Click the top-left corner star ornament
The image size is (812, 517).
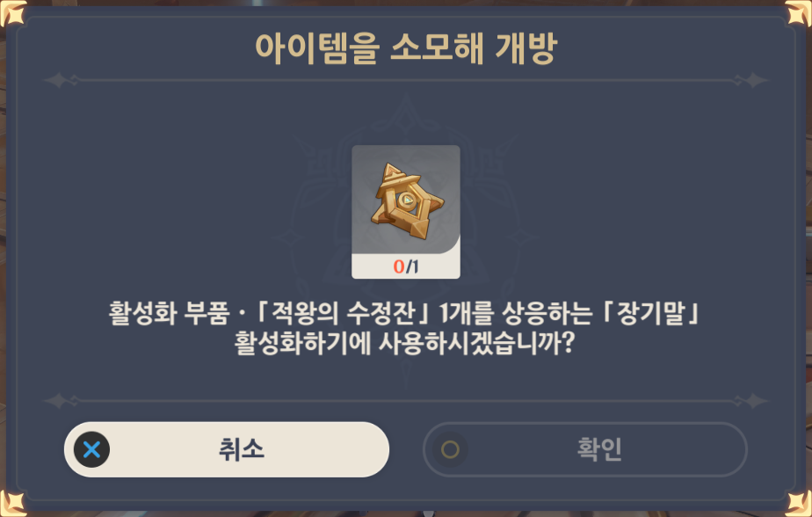(x=12, y=13)
